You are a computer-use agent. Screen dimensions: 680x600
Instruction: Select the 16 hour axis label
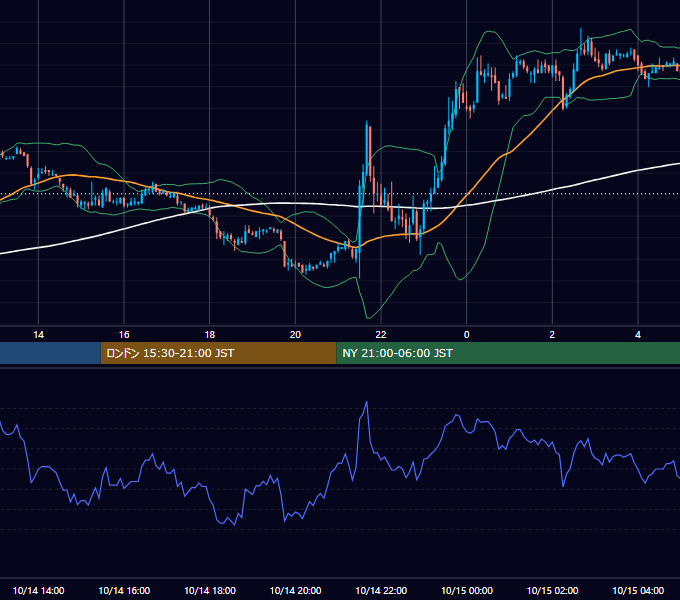(x=124, y=335)
